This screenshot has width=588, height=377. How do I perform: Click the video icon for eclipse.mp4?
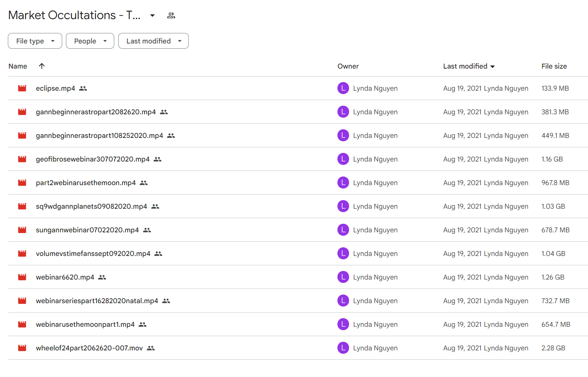pyautogui.click(x=22, y=88)
